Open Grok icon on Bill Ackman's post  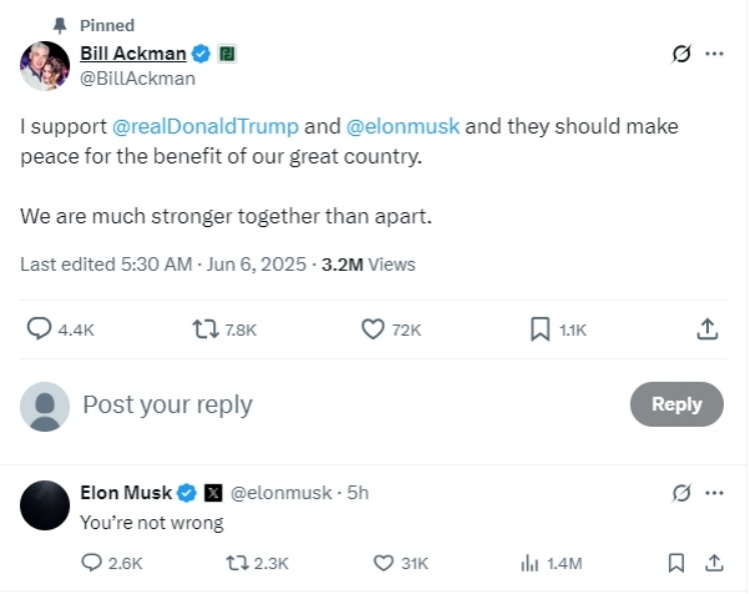[681, 55]
